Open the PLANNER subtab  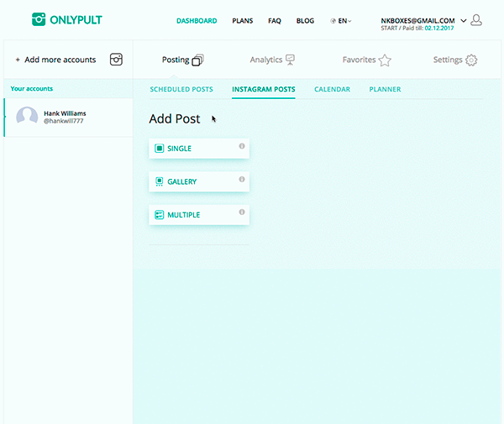tap(385, 89)
